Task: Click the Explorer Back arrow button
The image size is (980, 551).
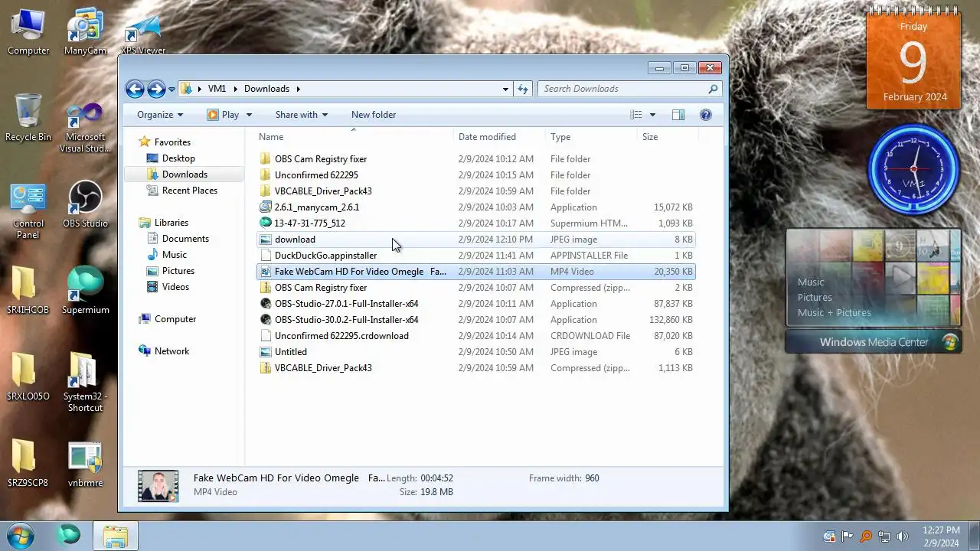Action: pos(135,89)
